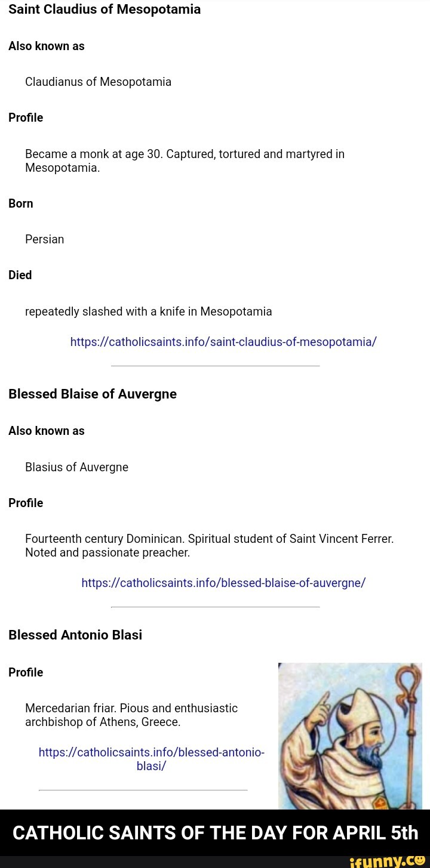Click the 'repeatedly slashed with a knife' text
This screenshot has width=430, height=868.
[x=148, y=311]
